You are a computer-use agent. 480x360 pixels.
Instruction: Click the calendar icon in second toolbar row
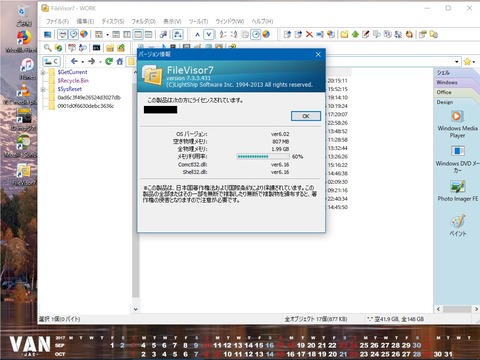(x=72, y=48)
